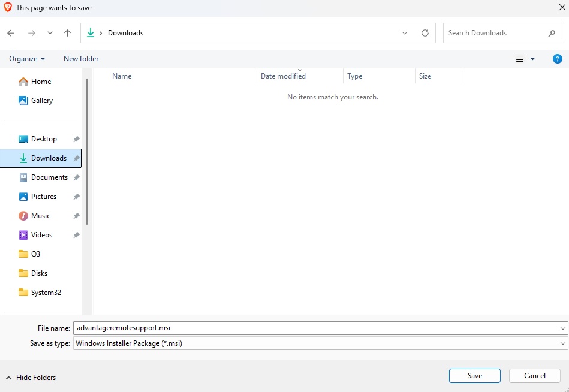Click pin icon next to Videos
The image size is (569, 392).
76,236
